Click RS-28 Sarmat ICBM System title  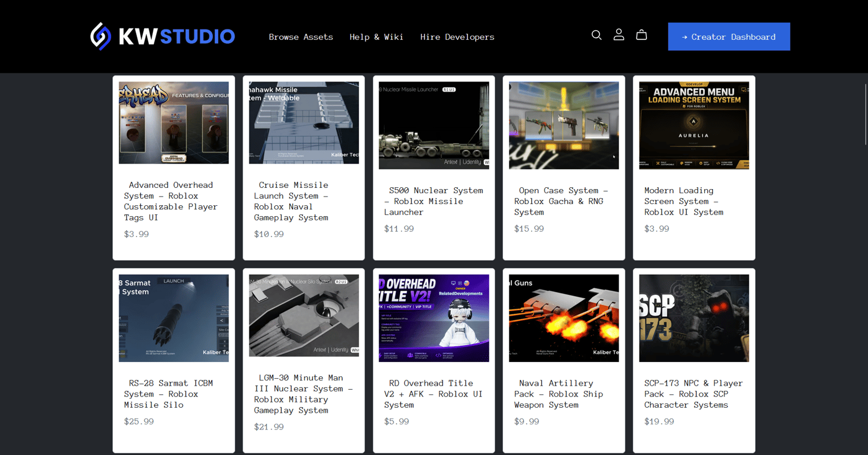coord(168,394)
